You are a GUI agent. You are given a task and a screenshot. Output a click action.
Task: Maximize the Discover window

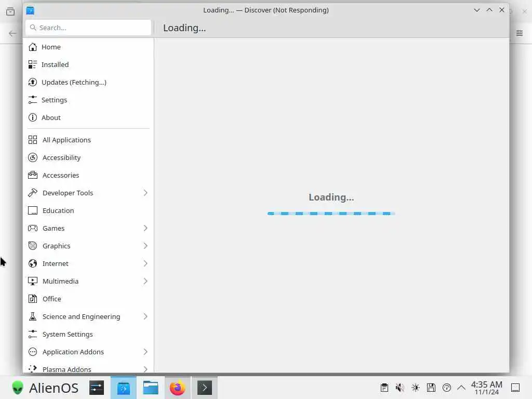[x=489, y=10]
